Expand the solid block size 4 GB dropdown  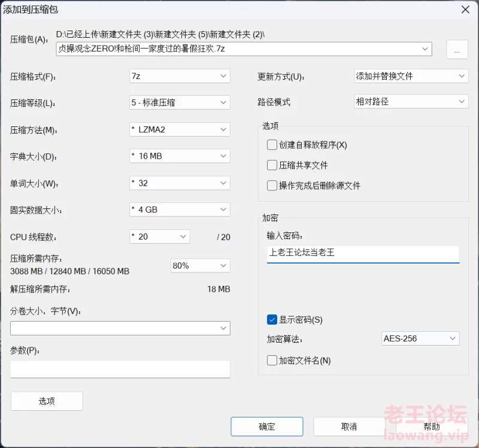(180, 210)
